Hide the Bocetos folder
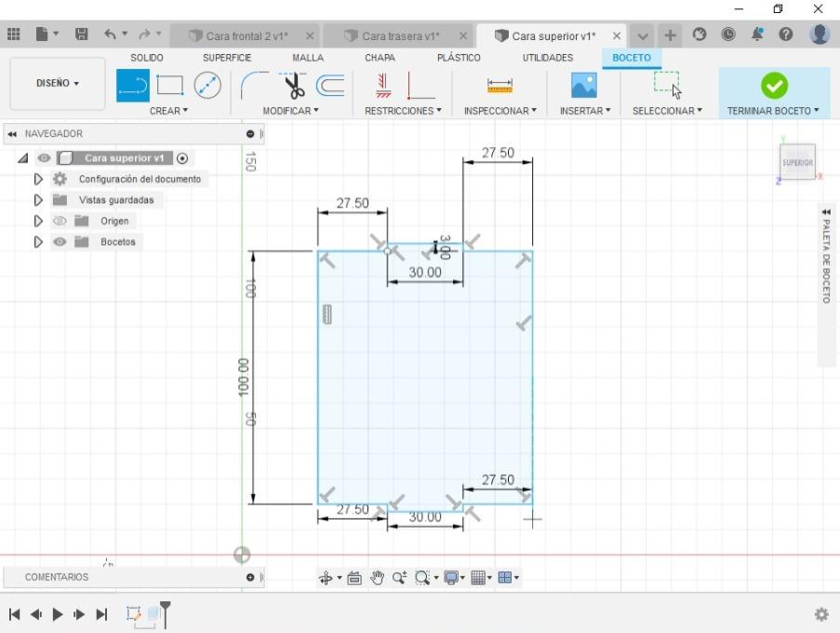The height and width of the screenshot is (633, 840). point(60,242)
